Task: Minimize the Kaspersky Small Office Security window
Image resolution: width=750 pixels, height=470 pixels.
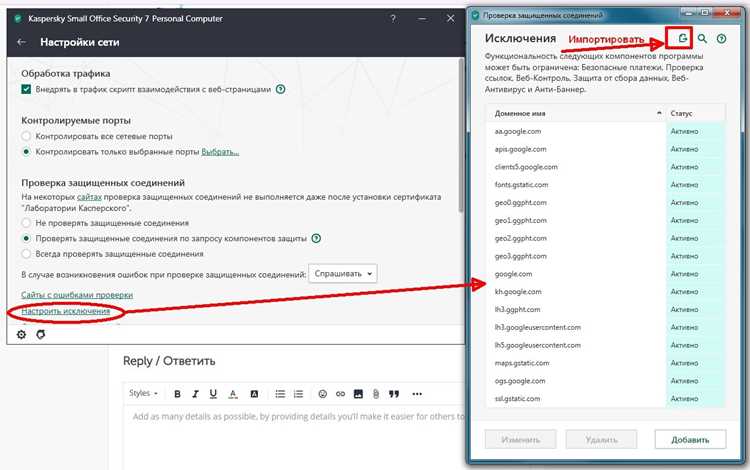Action: click(x=422, y=19)
